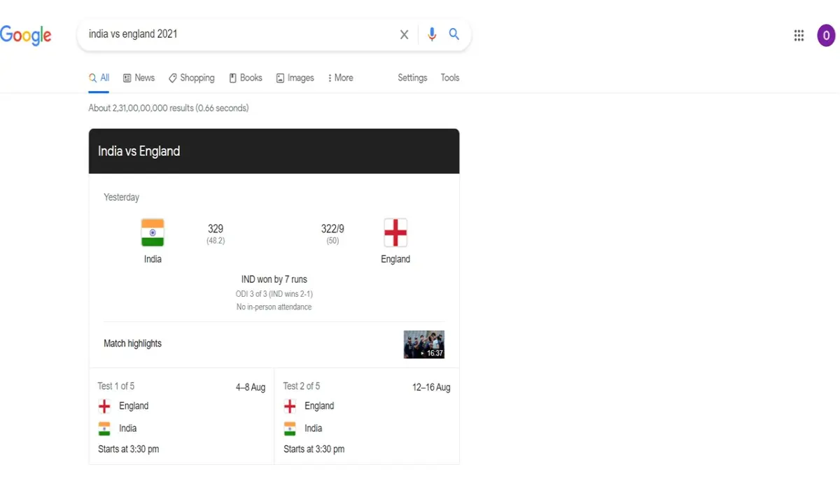Switch to the Shopping tab
Image resolution: width=840 pixels, height=504 pixels.
192,78
